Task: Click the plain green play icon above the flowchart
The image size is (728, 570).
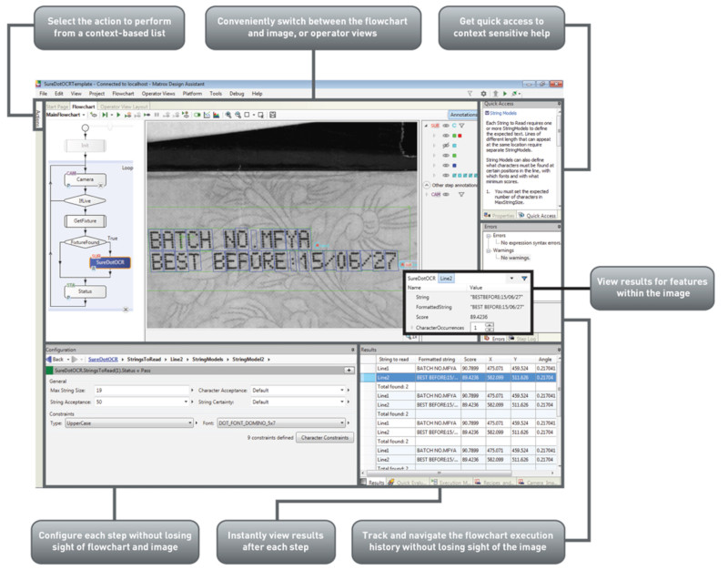Action: [118, 115]
